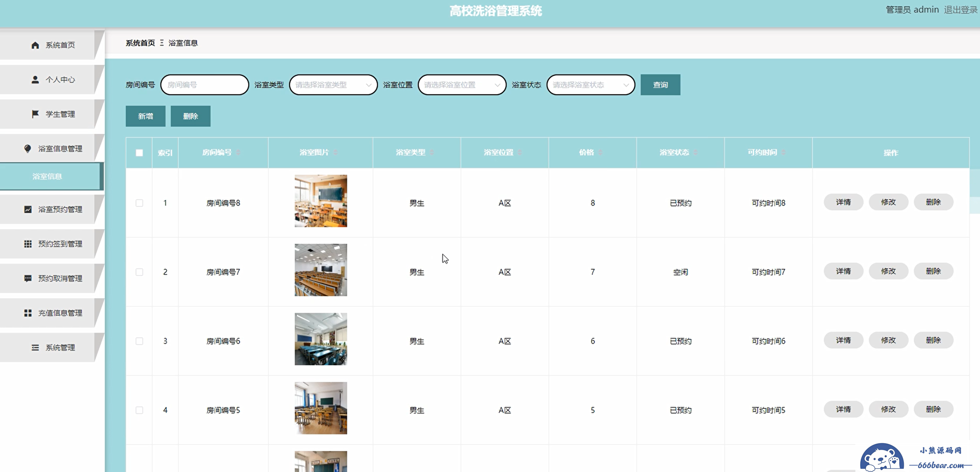Open 个人中心 in the sidebar
The height and width of the screenshot is (472, 980).
click(x=52, y=79)
